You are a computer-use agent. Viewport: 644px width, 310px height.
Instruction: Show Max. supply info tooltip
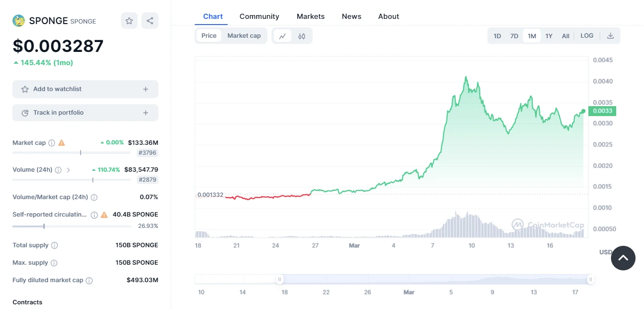click(x=54, y=263)
